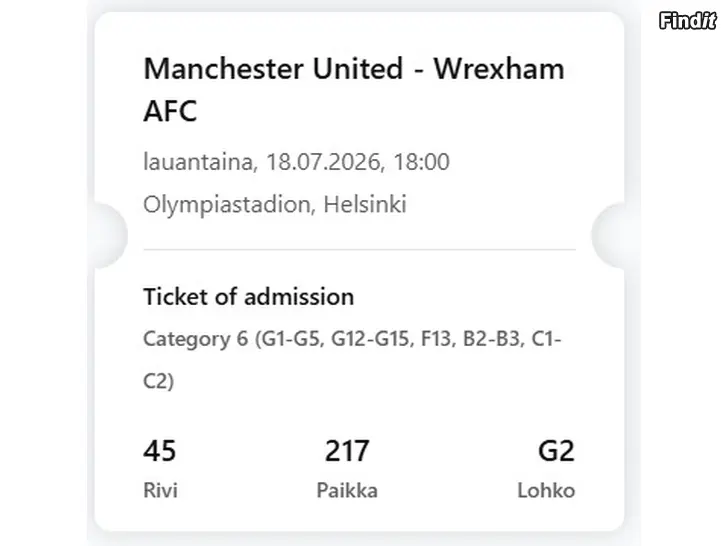Click the left ticket notch cutout
The width and height of the screenshot is (728, 546).
(108, 234)
